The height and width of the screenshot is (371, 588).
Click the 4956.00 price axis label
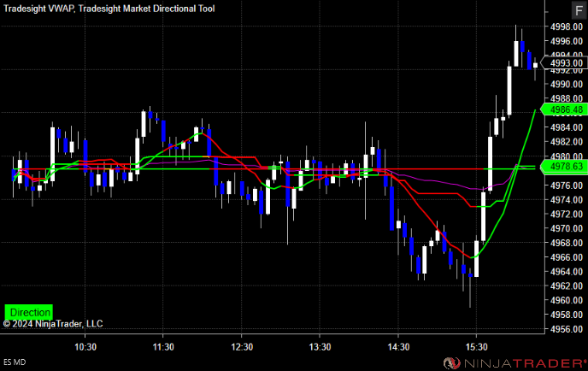pos(567,329)
